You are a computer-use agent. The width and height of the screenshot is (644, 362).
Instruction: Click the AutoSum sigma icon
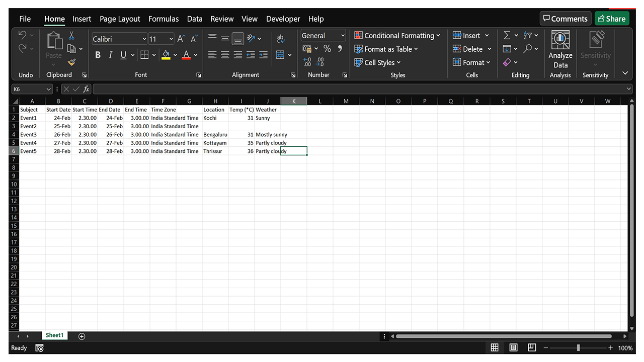pyautogui.click(x=507, y=35)
